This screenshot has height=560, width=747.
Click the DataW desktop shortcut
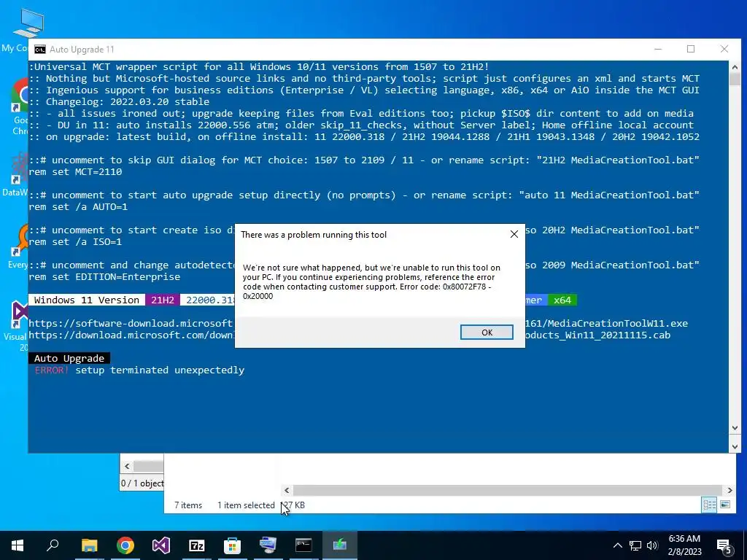(x=15, y=175)
